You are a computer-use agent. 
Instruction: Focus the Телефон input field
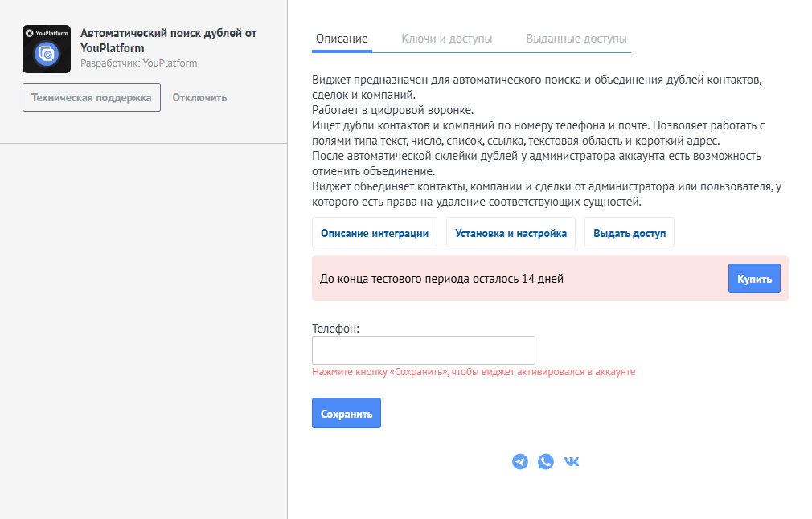[x=424, y=350]
